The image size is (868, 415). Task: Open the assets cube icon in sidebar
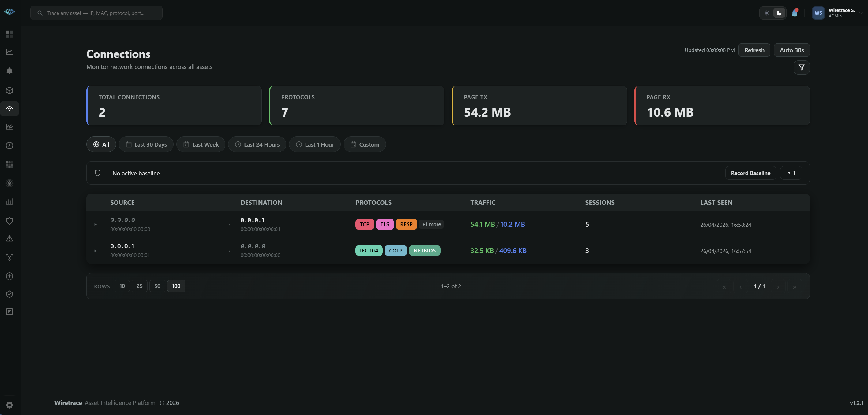[9, 90]
